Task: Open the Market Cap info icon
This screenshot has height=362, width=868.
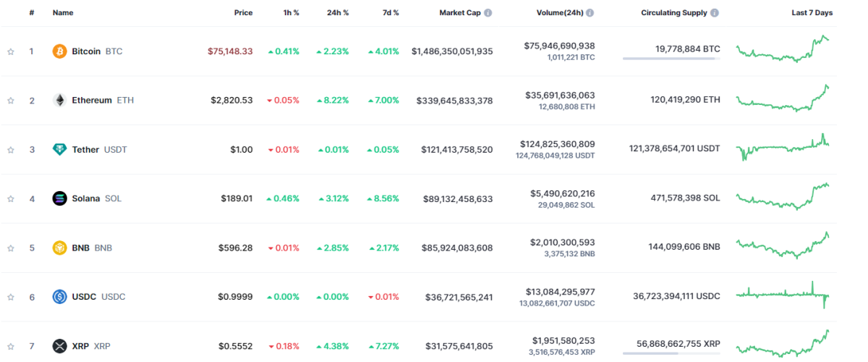Action: pyautogui.click(x=488, y=13)
